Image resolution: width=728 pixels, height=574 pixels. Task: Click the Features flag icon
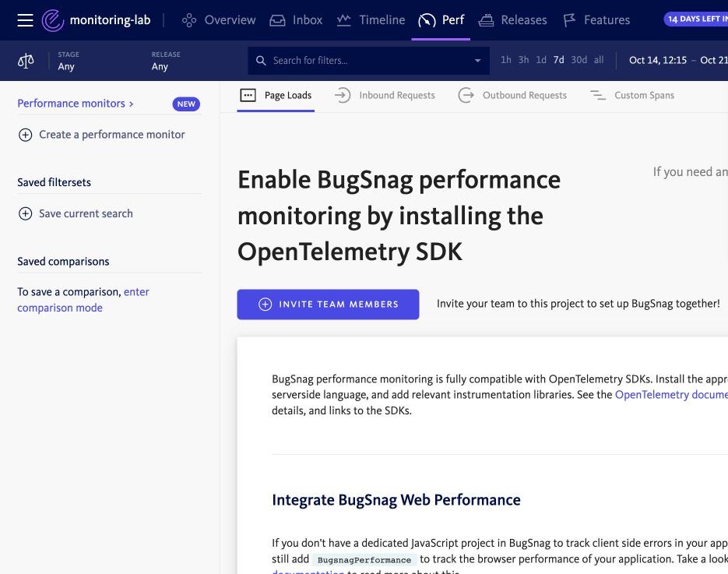tap(569, 20)
